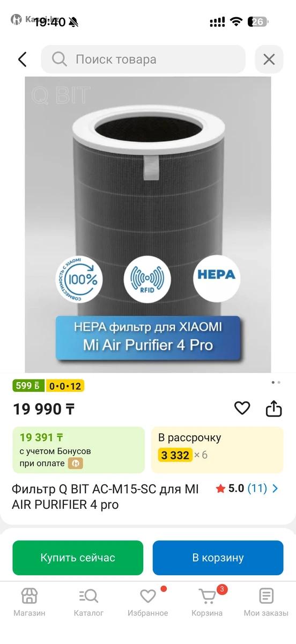The height and width of the screenshot is (644, 296).
Task: Tap the 5.0 star rating
Action: 230,488
